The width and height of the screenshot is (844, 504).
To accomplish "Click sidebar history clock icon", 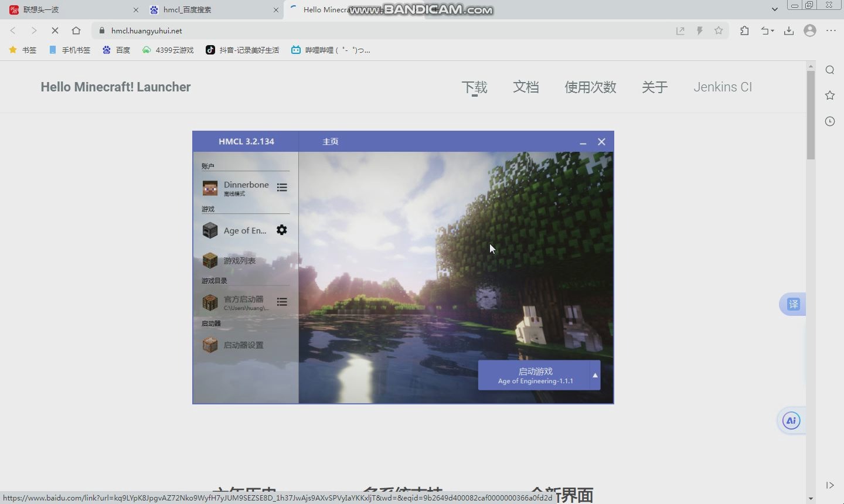I will (x=830, y=121).
